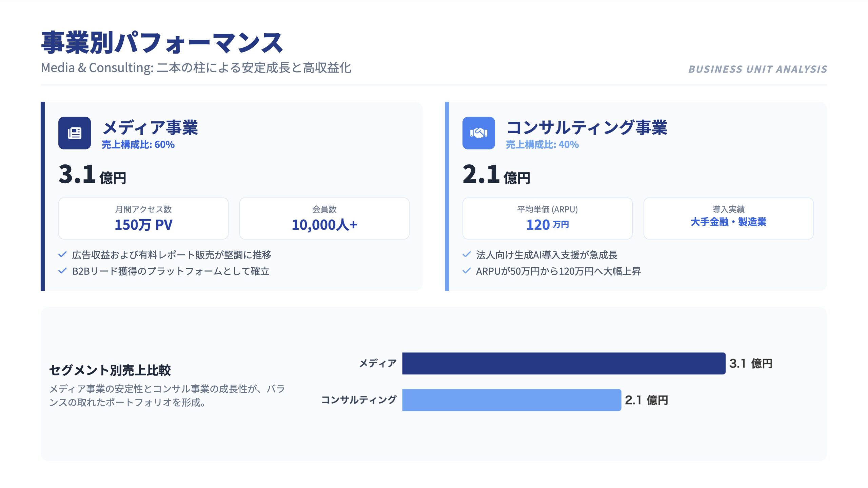Click the 月間アクセス数 stat card icon area
The image size is (868, 488).
click(143, 218)
